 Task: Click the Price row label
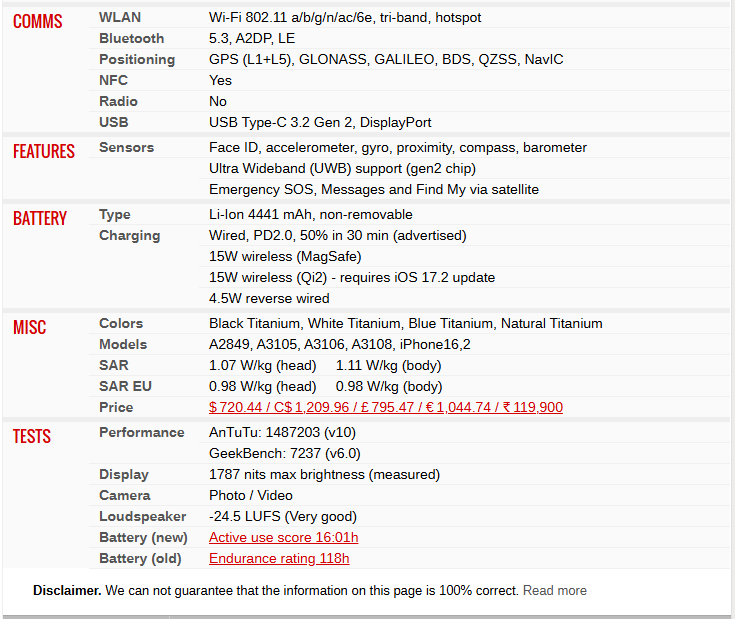click(x=116, y=407)
